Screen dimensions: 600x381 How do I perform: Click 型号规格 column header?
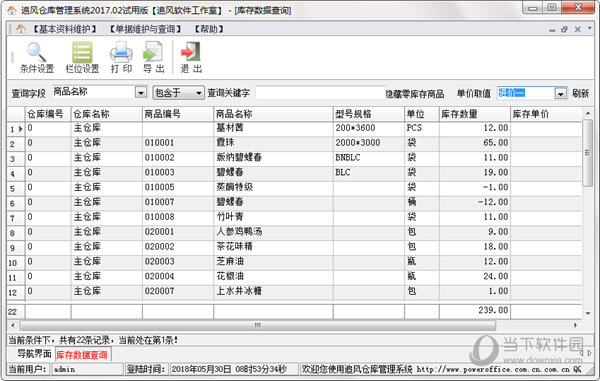tap(369, 114)
